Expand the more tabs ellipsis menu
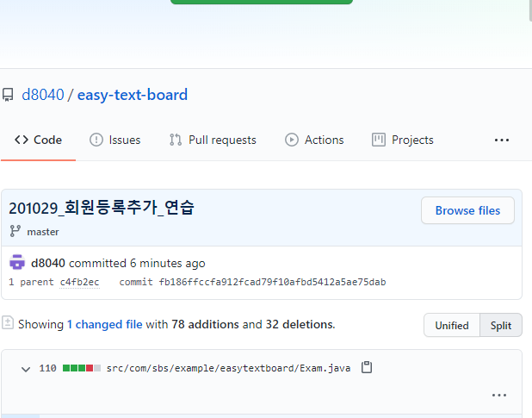532x418 pixels. click(x=502, y=140)
